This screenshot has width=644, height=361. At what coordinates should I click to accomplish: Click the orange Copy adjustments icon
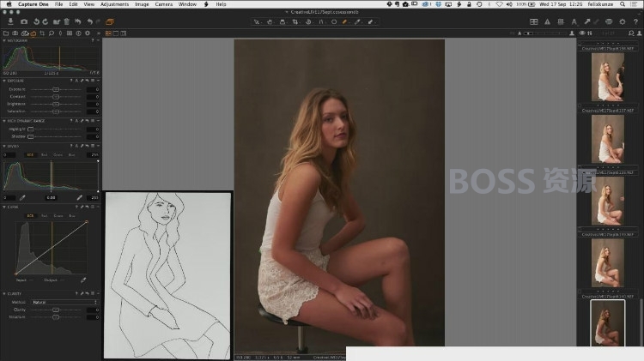tap(110, 21)
